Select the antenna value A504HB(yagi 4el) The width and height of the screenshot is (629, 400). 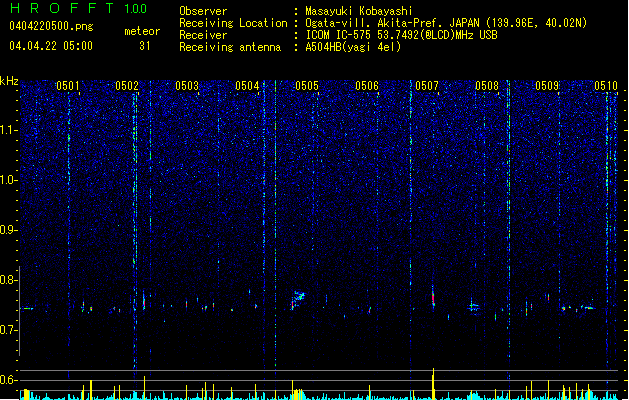[x=353, y=47]
